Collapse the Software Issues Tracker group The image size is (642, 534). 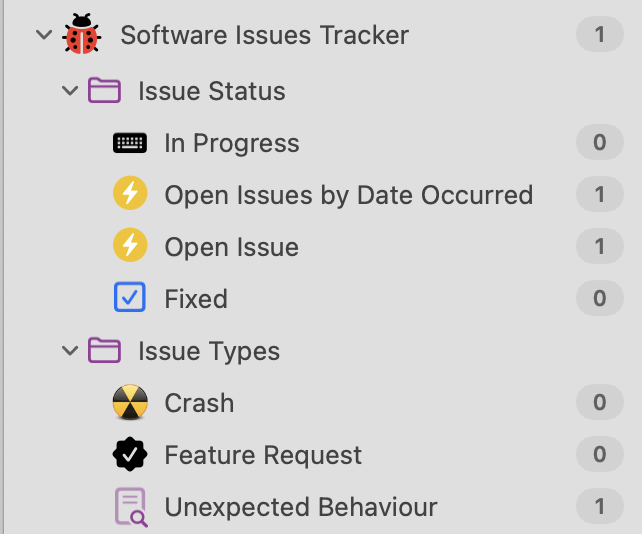[43, 35]
